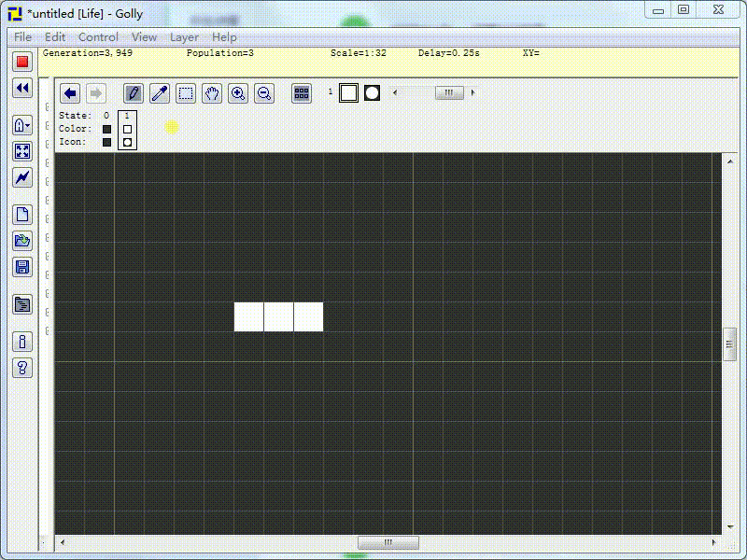Select the Move hand tool
This screenshot has height=560, width=747.
212,93
